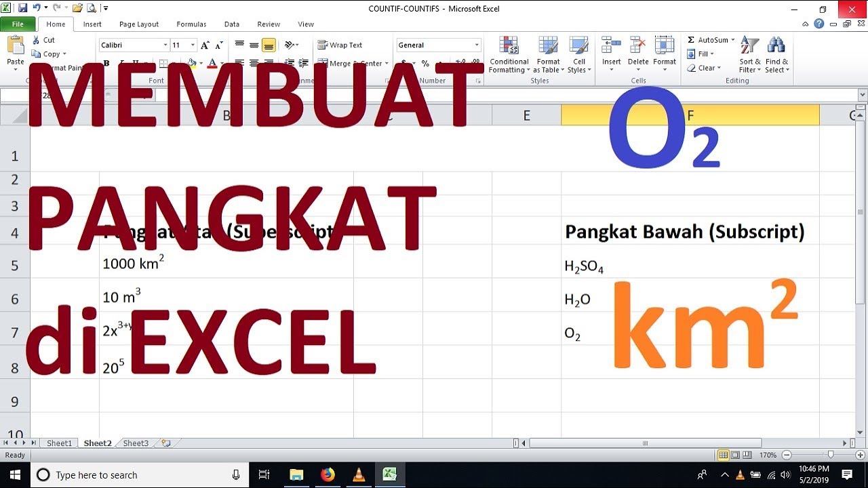Viewport: 868px width, 488px height.
Task: Expand the General number format dropdown
Action: coord(477,45)
